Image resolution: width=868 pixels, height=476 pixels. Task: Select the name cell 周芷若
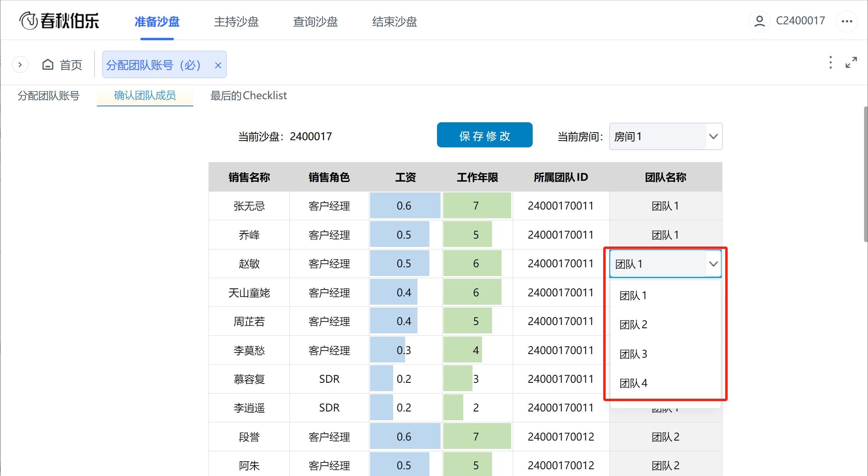249,321
